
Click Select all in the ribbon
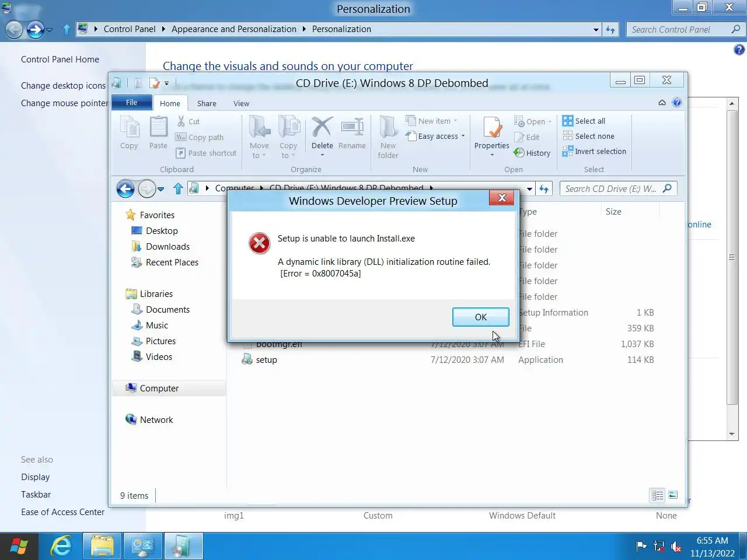(x=584, y=121)
